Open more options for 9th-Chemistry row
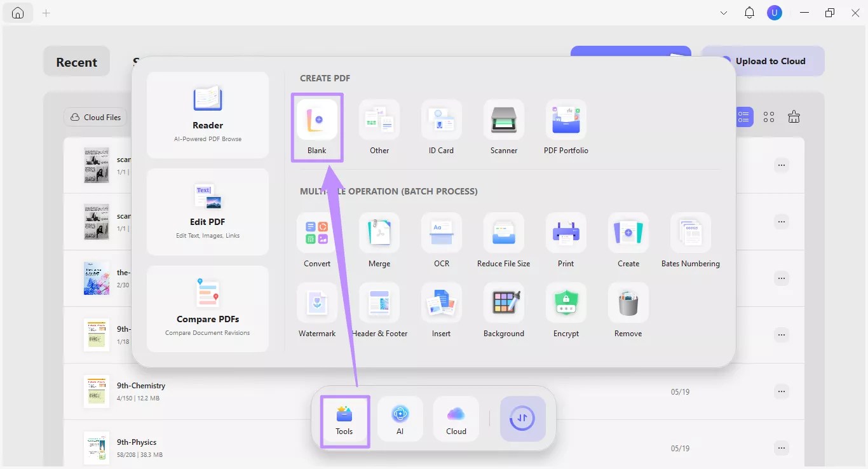 [782, 391]
